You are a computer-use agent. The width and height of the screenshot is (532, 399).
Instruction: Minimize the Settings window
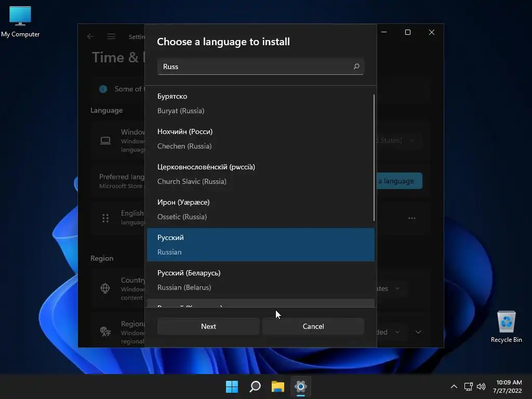(x=384, y=32)
